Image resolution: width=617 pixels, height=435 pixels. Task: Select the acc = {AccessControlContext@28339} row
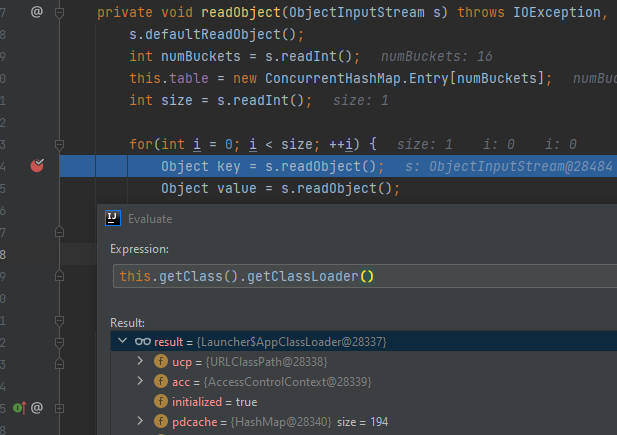pos(364,381)
